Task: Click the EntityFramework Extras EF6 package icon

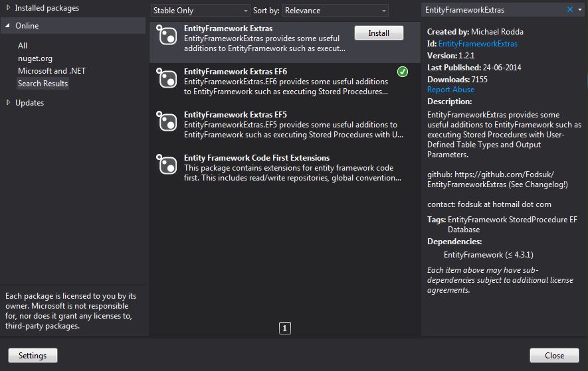Action: [x=167, y=78]
